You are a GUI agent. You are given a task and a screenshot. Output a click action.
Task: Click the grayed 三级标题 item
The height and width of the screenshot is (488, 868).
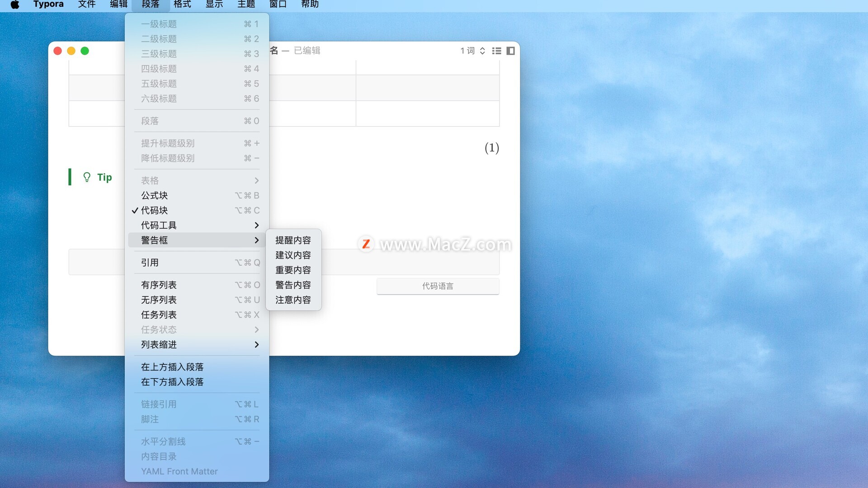click(197, 54)
